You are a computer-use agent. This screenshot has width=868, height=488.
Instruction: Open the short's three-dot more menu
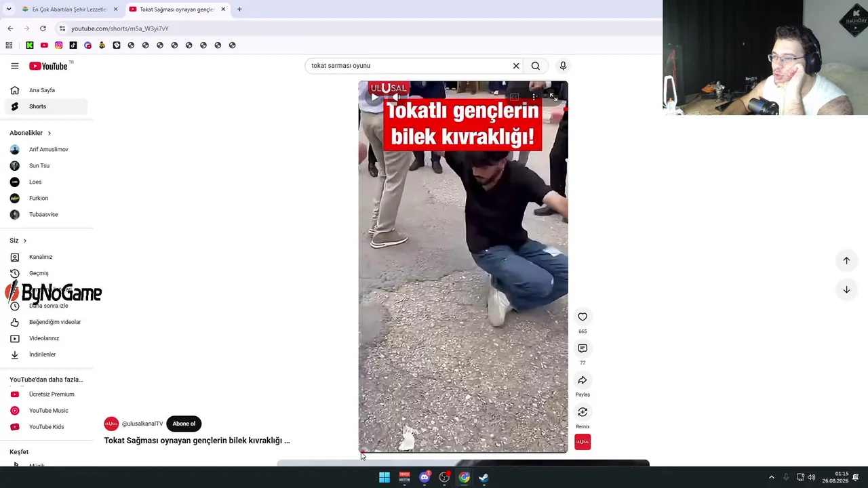pos(534,97)
